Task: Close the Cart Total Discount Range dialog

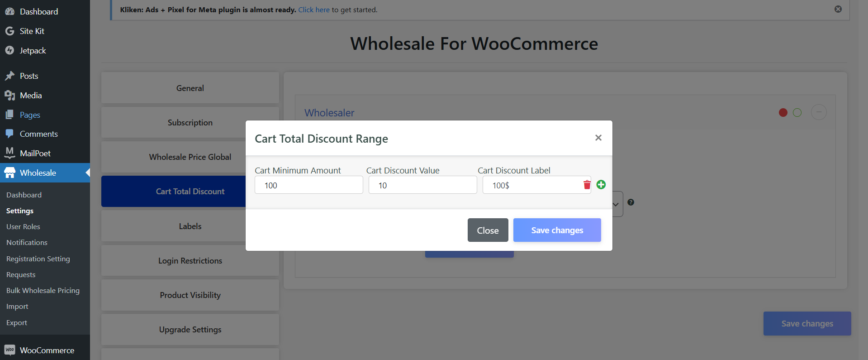Action: click(x=598, y=138)
